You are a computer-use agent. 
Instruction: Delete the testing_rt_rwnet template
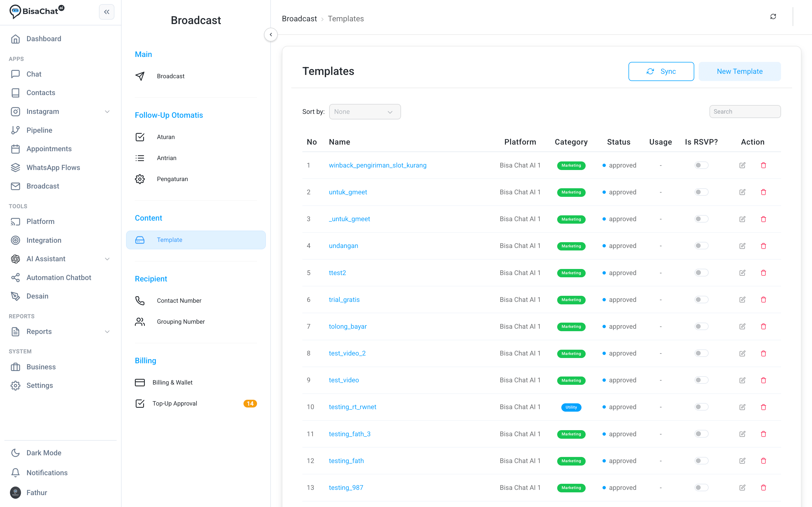pos(763,407)
